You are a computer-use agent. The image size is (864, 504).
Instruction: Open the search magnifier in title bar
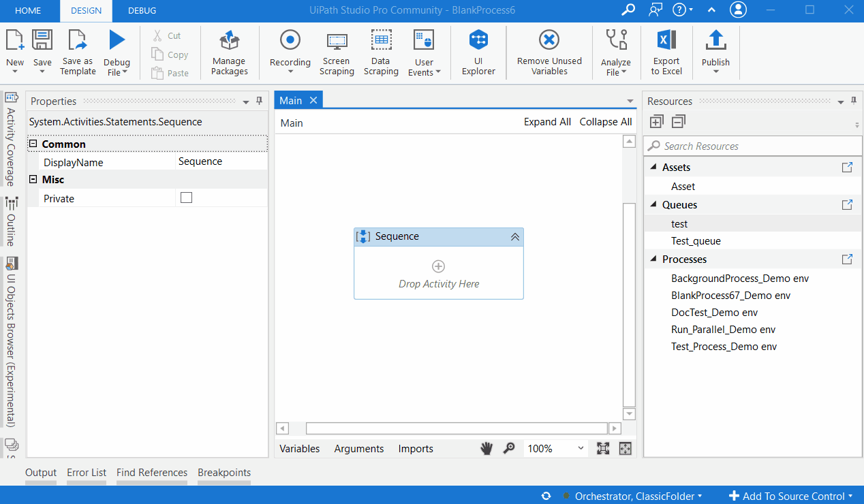point(628,10)
